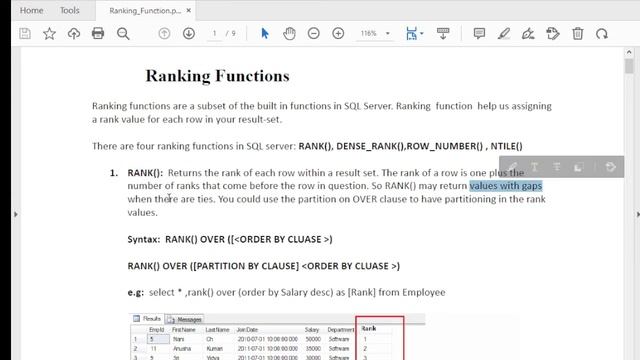Click the scrolling mode icon
Screen dimensions: 640x360
point(443,33)
